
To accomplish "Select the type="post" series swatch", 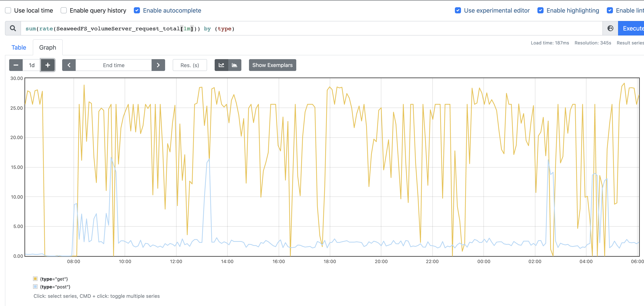I will (35, 287).
